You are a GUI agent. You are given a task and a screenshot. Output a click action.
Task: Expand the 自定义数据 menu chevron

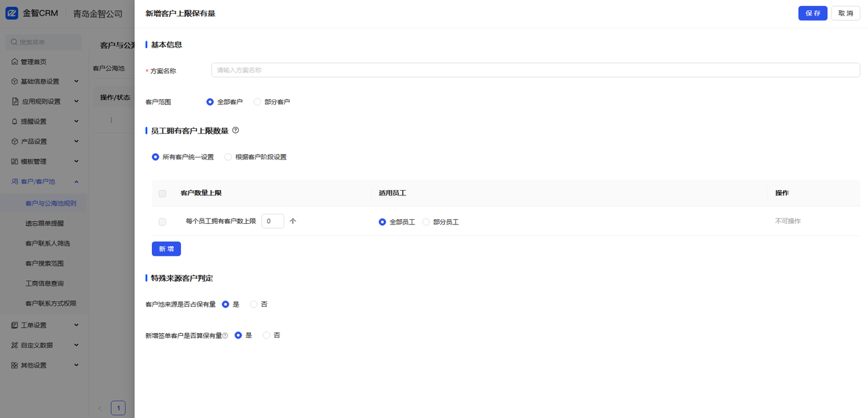76,345
